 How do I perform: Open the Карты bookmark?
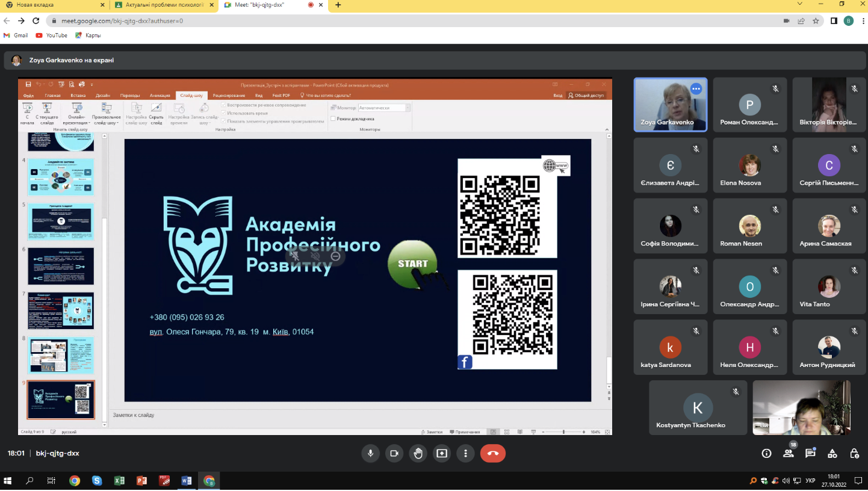[x=88, y=35]
